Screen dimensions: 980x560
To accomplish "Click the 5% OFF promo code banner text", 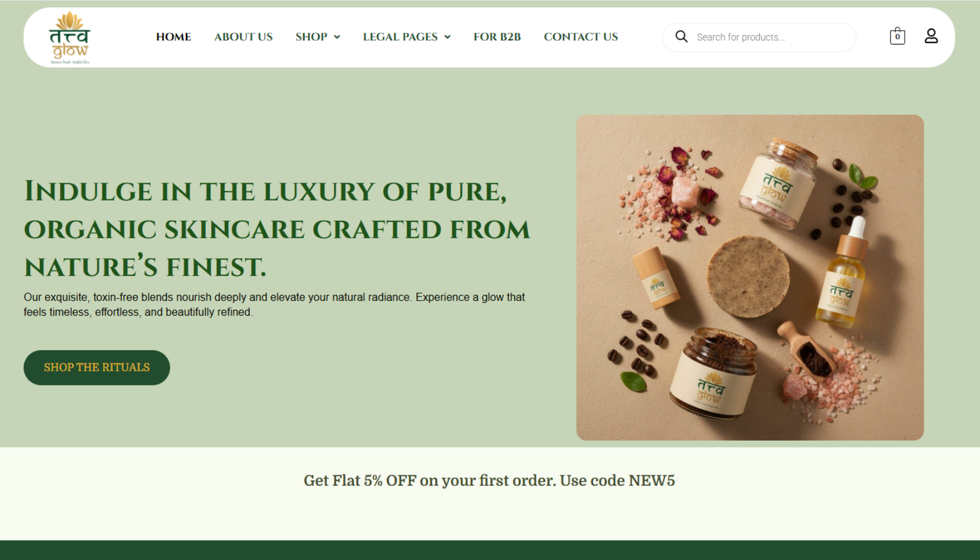I will (489, 481).
